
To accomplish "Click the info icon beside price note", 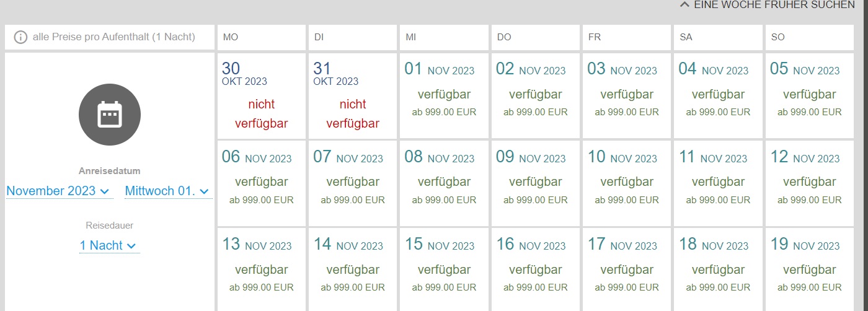I will tap(20, 37).
